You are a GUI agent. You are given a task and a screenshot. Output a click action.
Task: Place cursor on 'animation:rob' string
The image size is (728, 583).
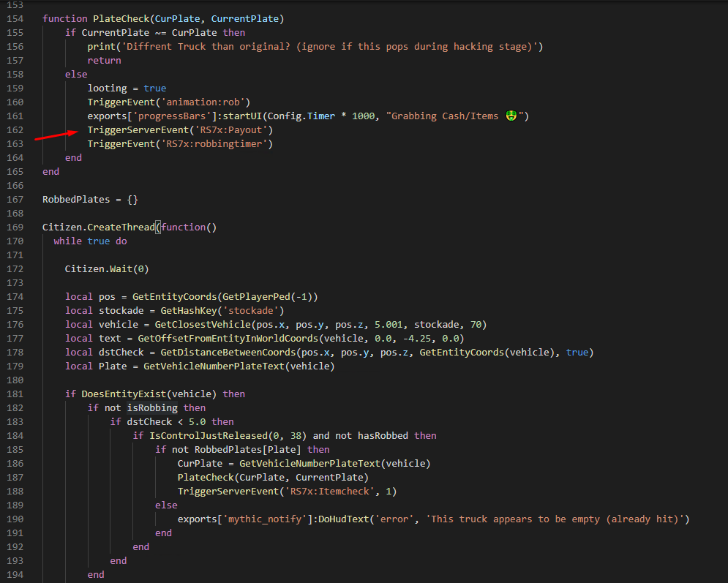pyautogui.click(x=203, y=102)
